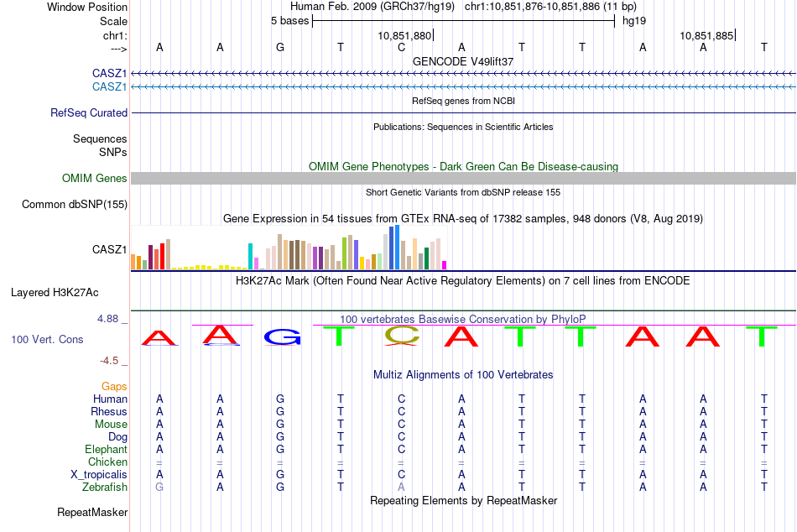
Task: Click the RepeatMasker track label
Action: pyautogui.click(x=92, y=513)
